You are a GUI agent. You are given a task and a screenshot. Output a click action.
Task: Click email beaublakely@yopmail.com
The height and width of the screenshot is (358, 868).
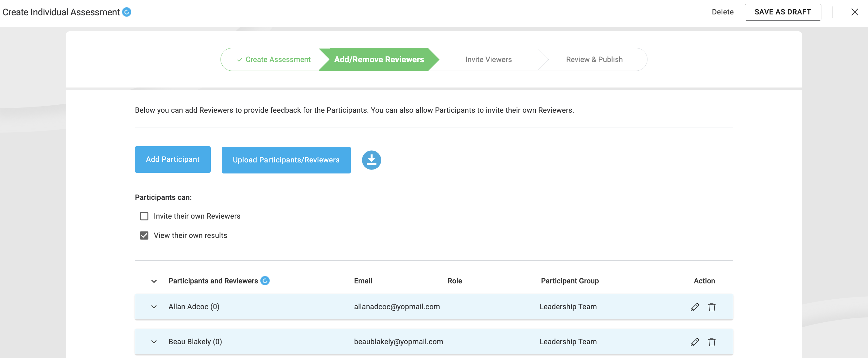(398, 342)
